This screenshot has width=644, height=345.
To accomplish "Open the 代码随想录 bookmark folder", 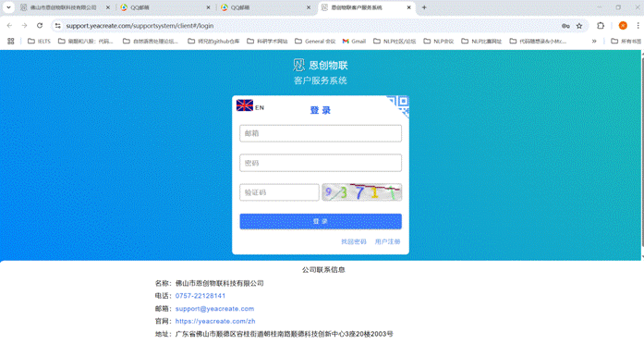I will [538, 41].
